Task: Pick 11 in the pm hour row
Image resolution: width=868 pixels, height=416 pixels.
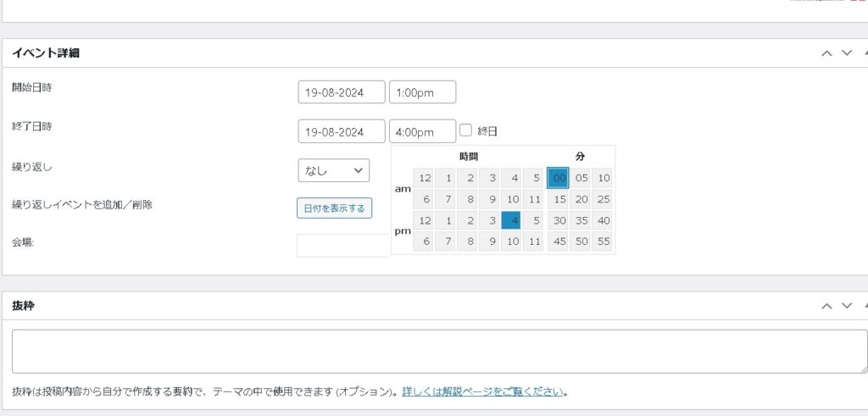Action: tap(533, 241)
